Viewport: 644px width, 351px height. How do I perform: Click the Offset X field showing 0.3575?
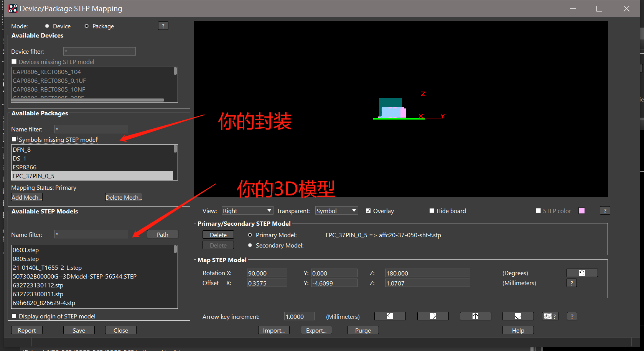click(x=267, y=283)
